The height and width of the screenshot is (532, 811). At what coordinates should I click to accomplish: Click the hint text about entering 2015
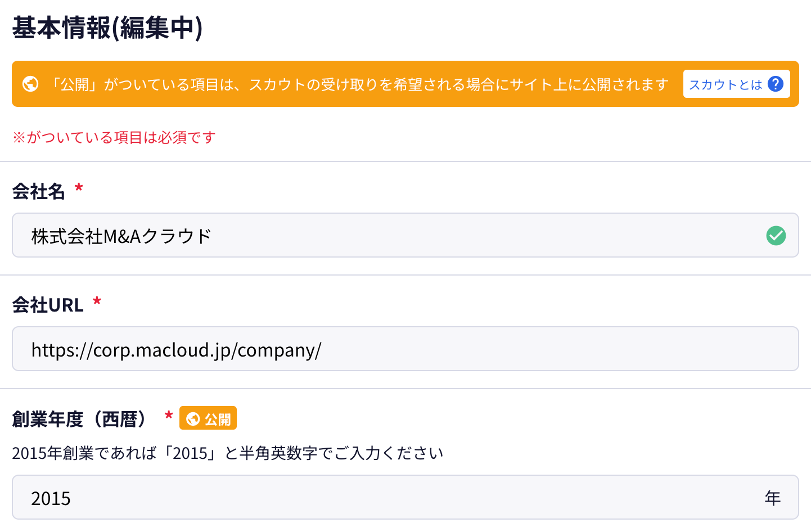(x=227, y=453)
